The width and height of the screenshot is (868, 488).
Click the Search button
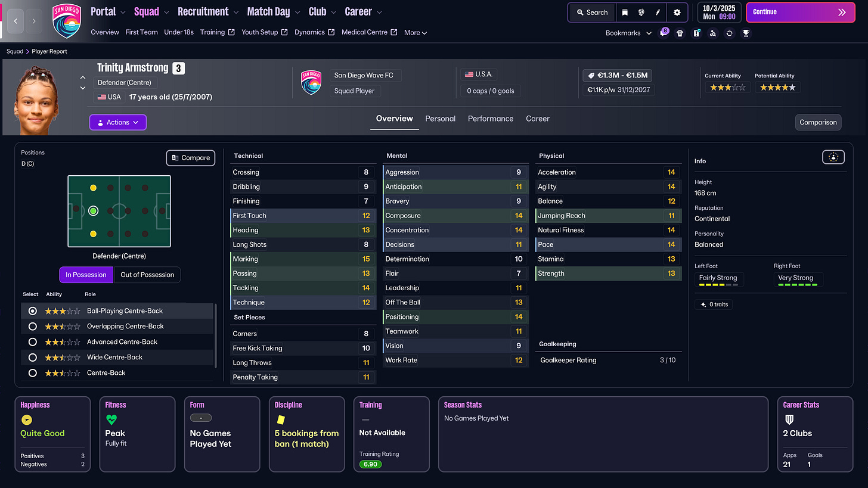click(x=593, y=12)
